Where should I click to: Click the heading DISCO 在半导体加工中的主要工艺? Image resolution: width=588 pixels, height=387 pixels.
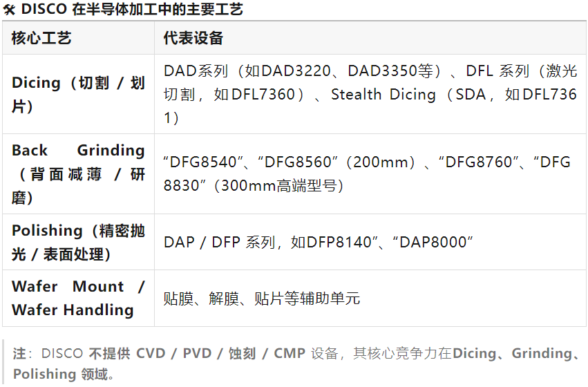tap(132, 9)
